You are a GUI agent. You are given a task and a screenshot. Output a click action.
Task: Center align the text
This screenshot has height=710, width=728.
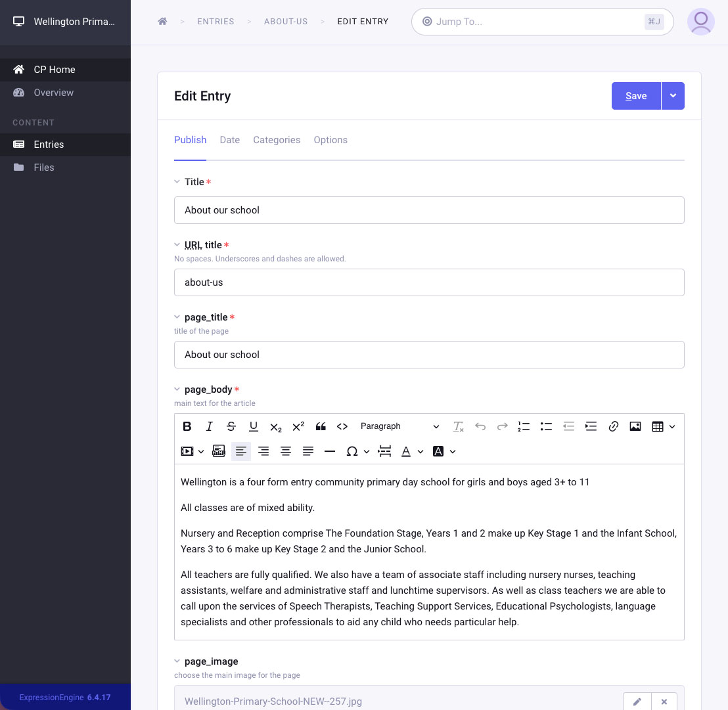click(x=286, y=451)
